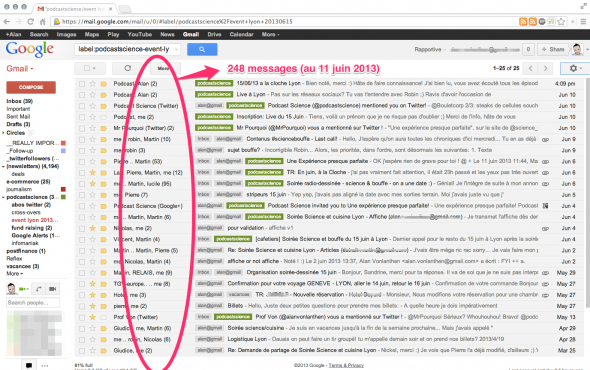The height and width of the screenshot is (370, 590).
Task: Click green color square beside podcastscience
Action: 63,197
